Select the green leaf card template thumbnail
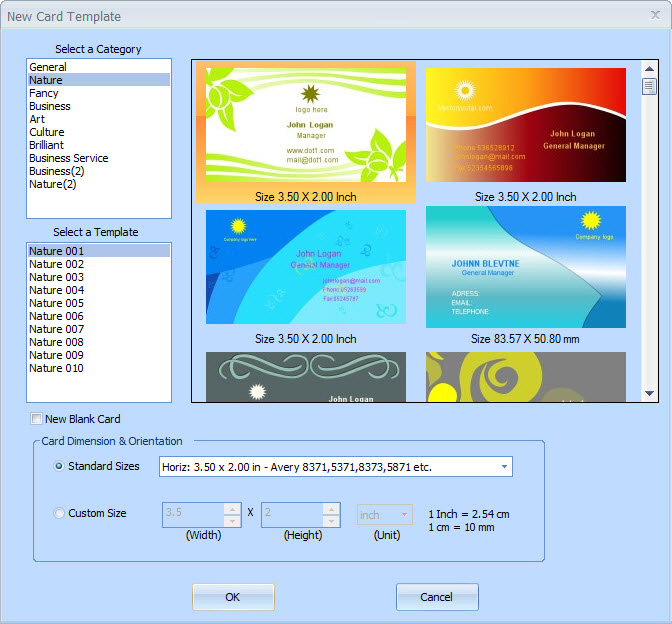 (305, 125)
